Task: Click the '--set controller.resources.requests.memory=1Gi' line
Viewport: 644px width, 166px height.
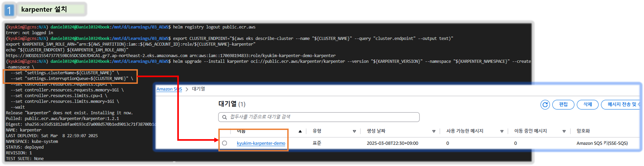Action: (x=67, y=90)
